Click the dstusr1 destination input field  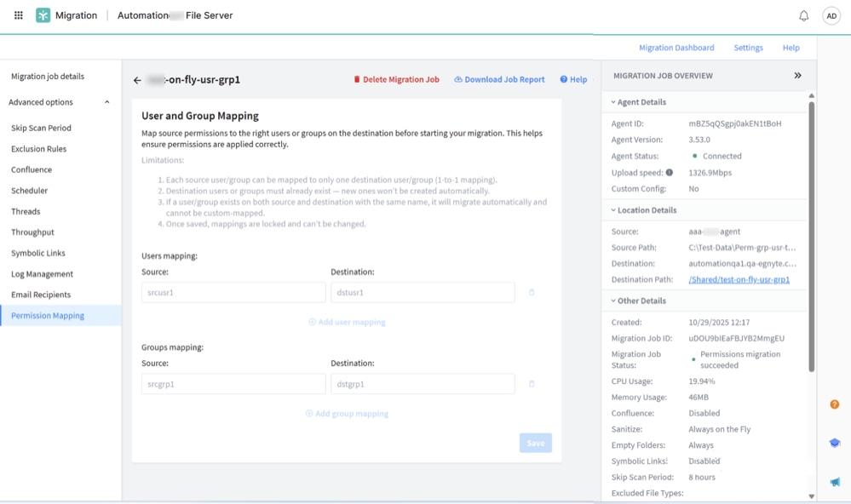tap(423, 293)
